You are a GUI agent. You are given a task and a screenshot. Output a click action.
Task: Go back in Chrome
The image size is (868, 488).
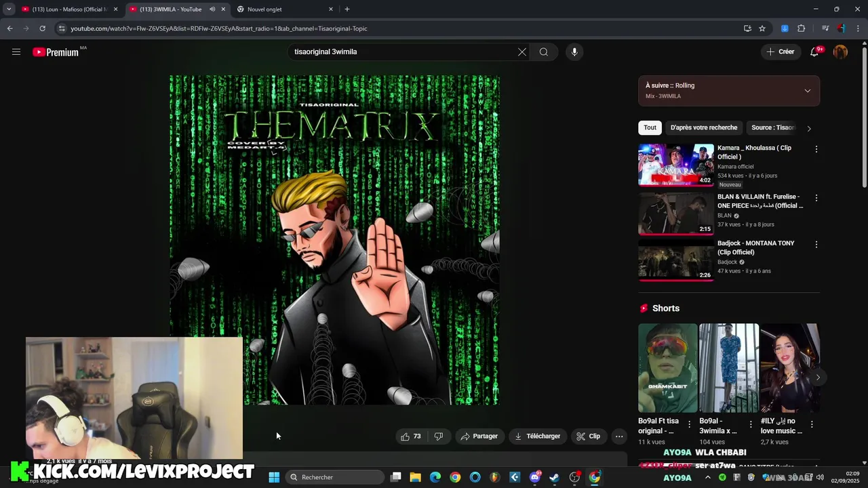pos(9,28)
